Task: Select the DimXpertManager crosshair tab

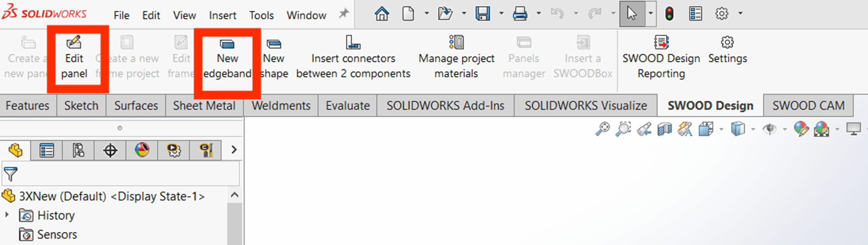Action: pos(110,150)
